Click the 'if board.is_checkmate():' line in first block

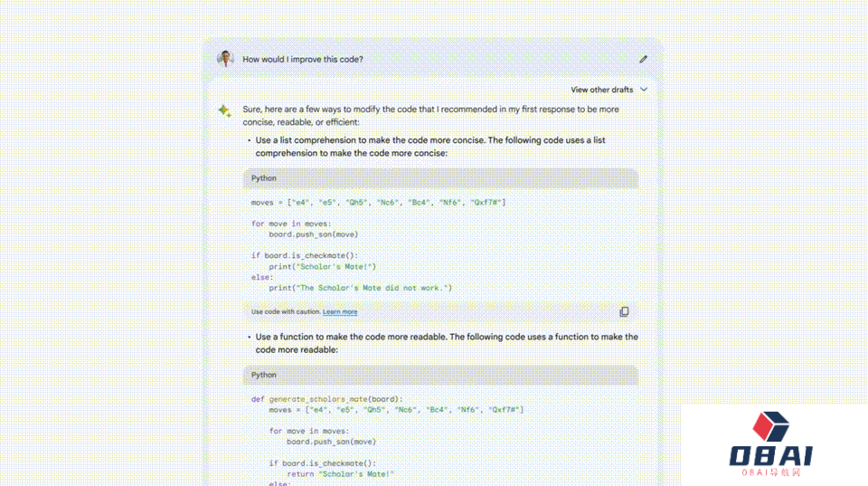click(305, 255)
